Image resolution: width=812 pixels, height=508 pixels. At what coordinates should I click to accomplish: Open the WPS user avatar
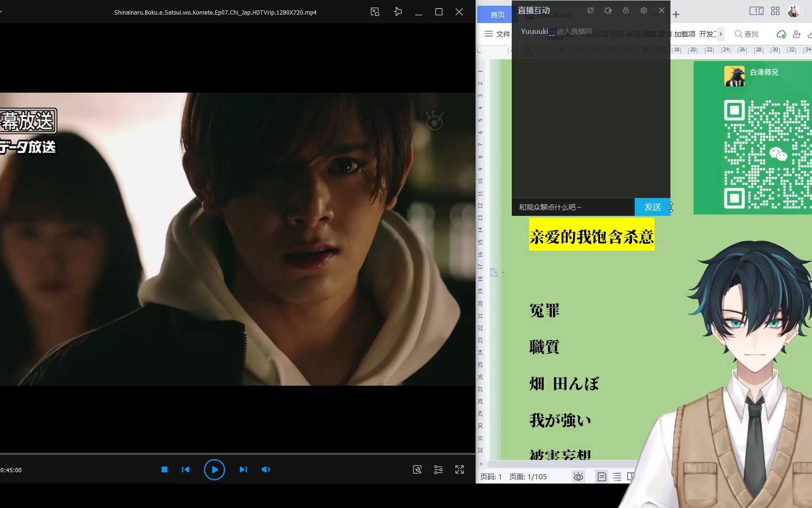coord(794,11)
